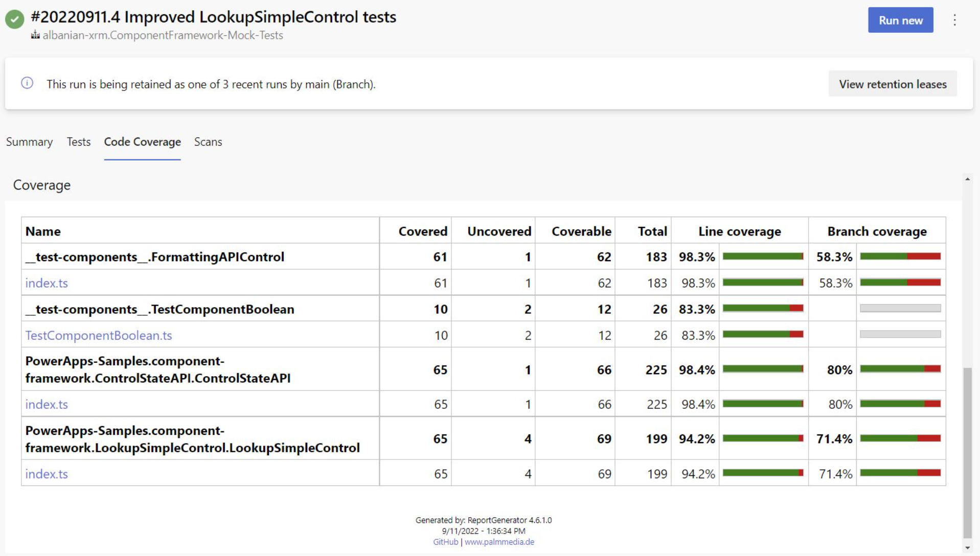Click the info icon in retention banner

27,83
